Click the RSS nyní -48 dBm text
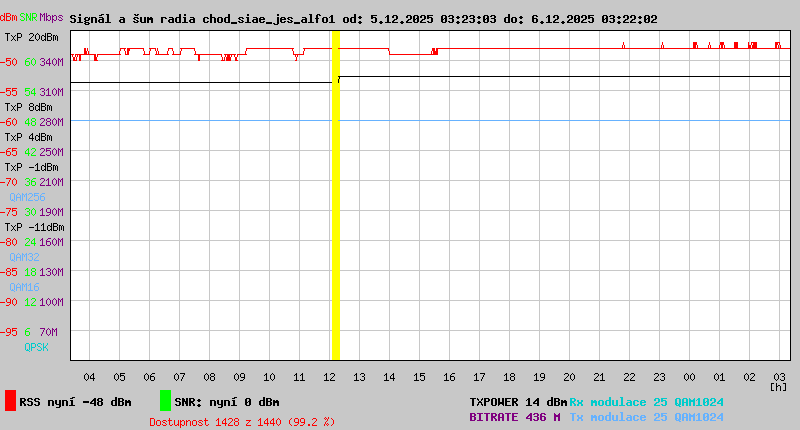Image resolution: width=800 pixels, height=430 pixels. pyautogui.click(x=75, y=402)
